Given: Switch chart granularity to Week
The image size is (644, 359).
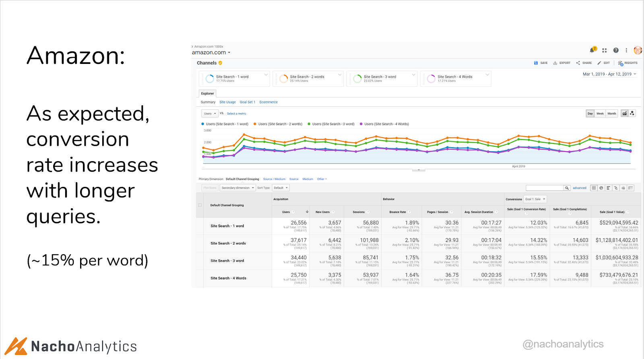Looking at the screenshot, I should point(600,113).
